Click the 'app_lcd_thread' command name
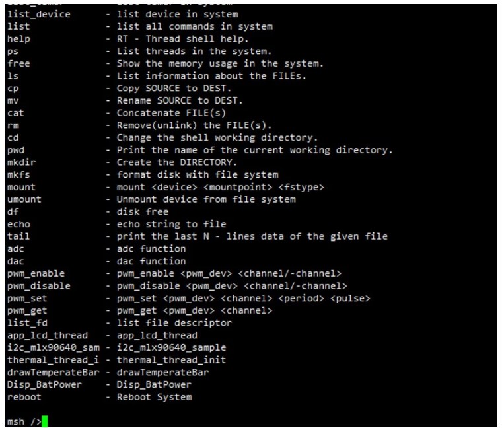The image size is (504, 428). 47,336
